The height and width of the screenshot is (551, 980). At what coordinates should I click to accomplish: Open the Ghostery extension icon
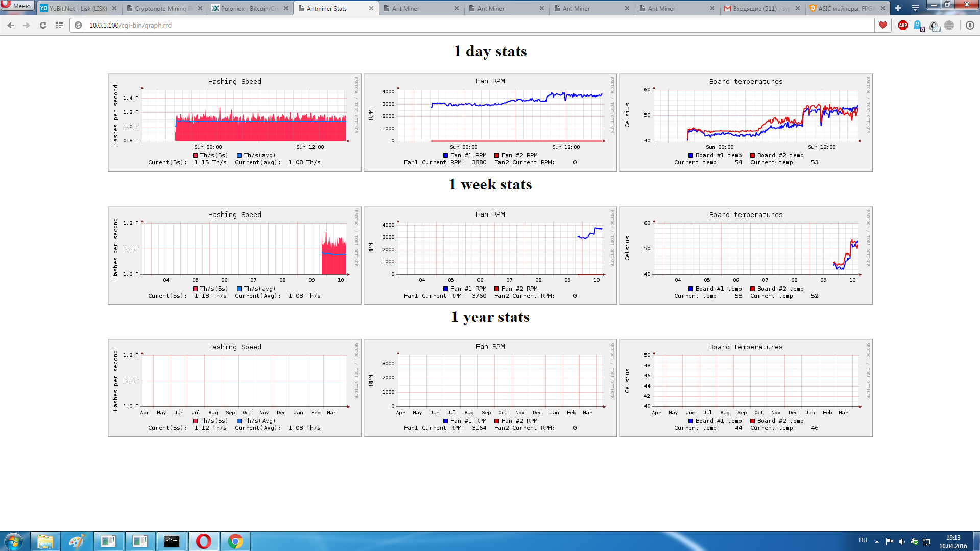(x=918, y=26)
